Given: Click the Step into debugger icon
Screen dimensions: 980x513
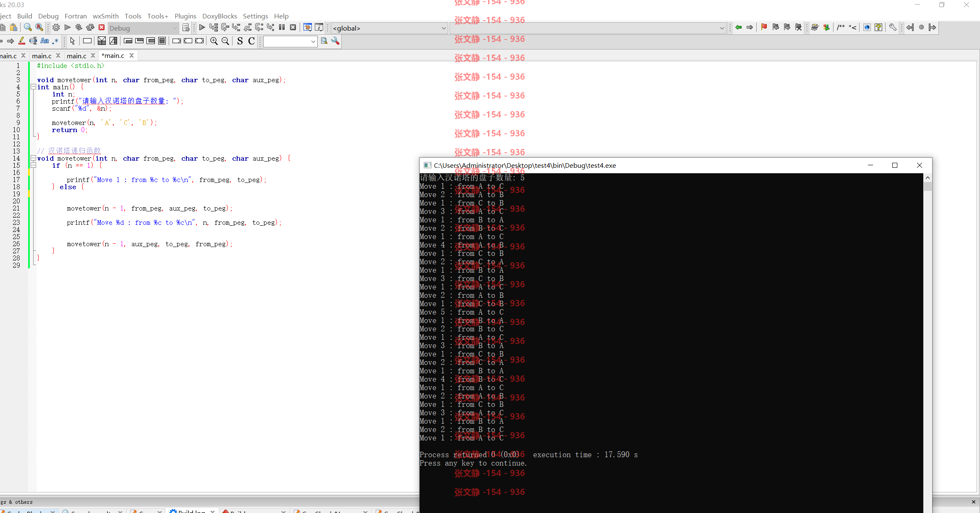Looking at the screenshot, I should click(x=236, y=28).
